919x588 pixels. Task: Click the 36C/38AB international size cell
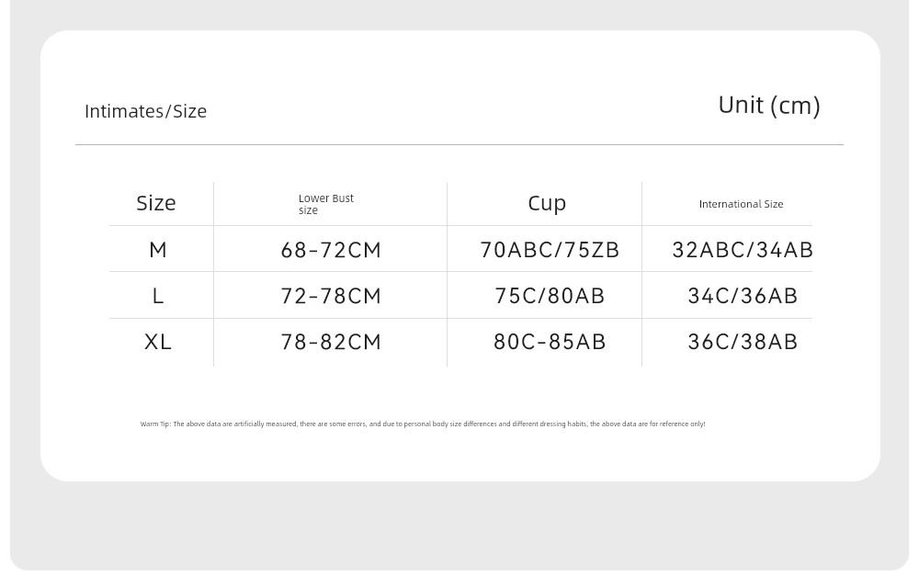click(742, 342)
